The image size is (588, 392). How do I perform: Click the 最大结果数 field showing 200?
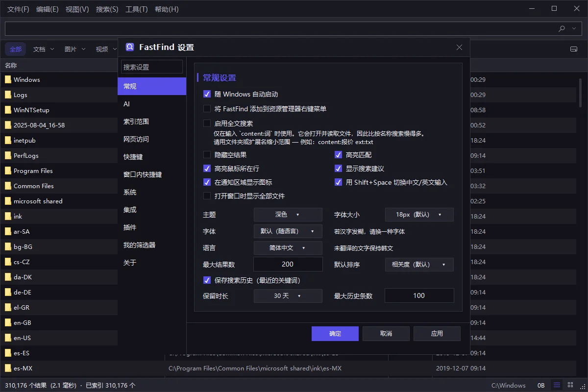(x=288, y=265)
